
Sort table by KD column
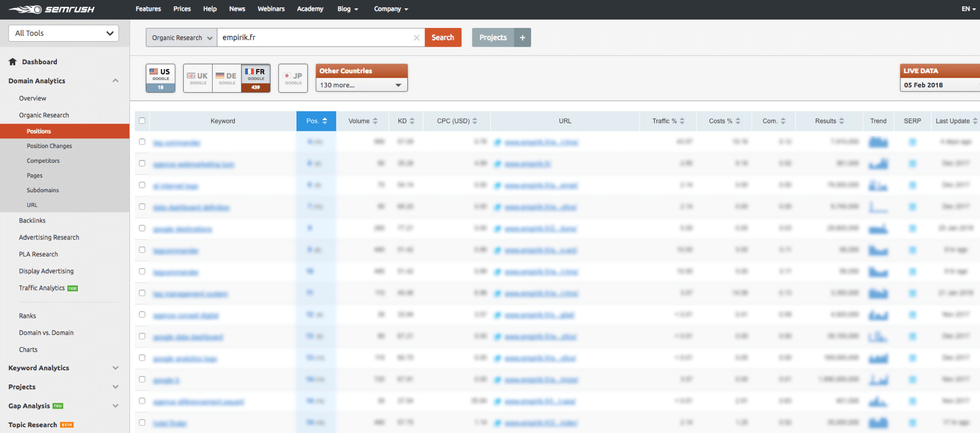[406, 121]
